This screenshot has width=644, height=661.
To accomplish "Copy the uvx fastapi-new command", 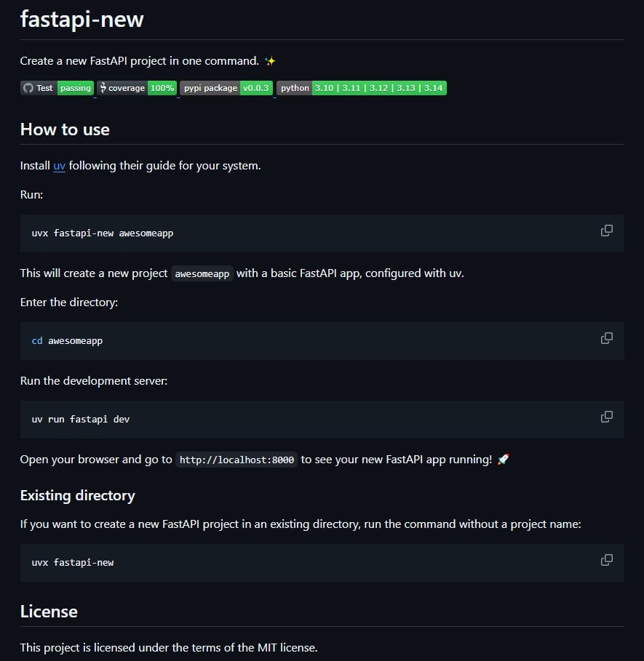I will pos(606,560).
